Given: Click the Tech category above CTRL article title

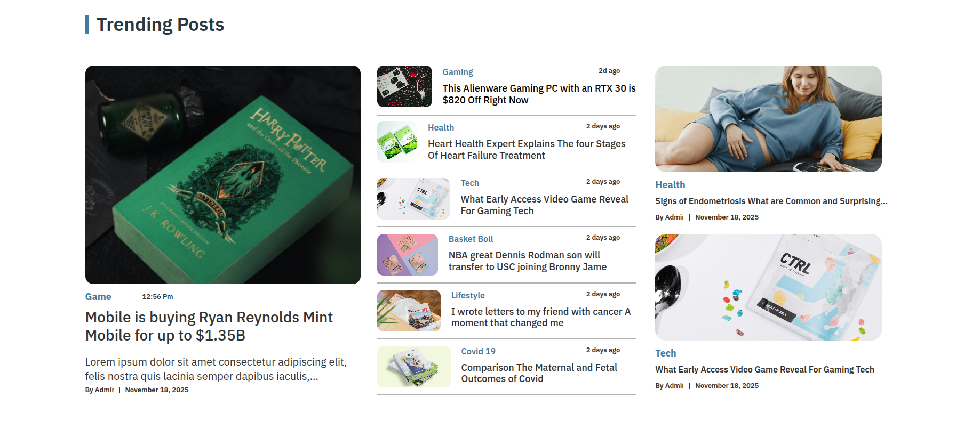Looking at the screenshot, I should tap(666, 353).
